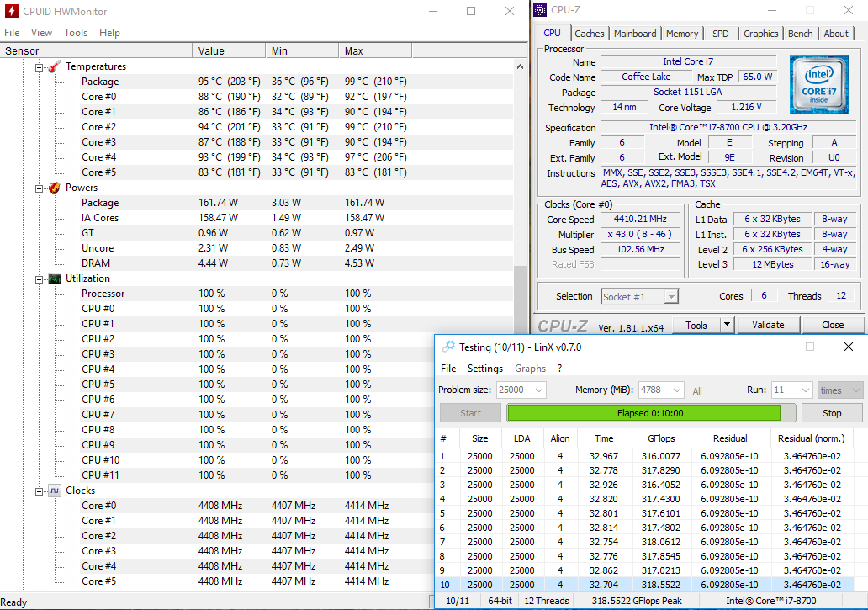The height and width of the screenshot is (610, 868).
Task: Click the GFlops column header in LinX
Action: tap(661, 438)
